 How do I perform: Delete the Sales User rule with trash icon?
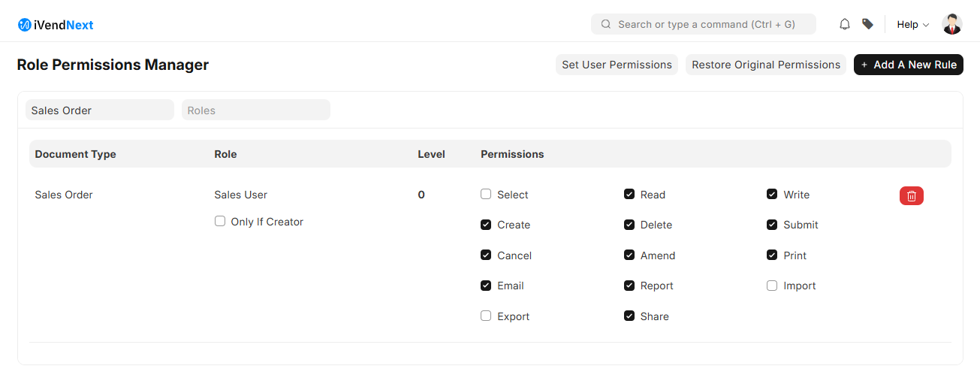point(911,195)
